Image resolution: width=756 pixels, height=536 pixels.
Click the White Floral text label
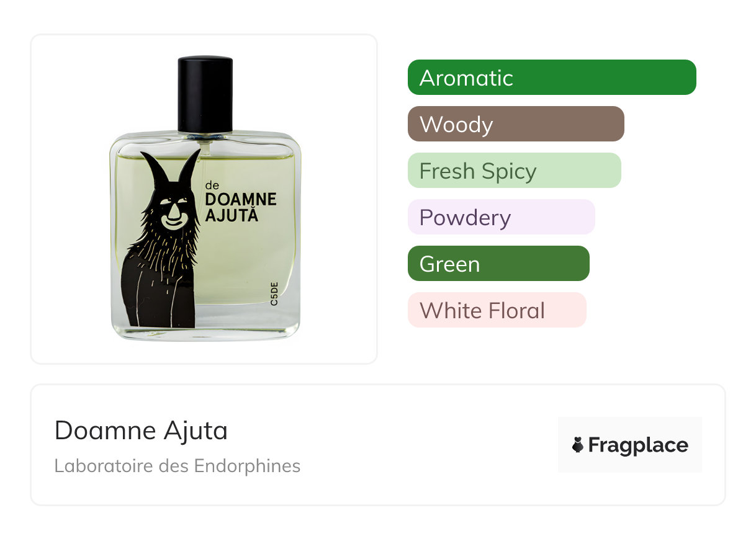[x=482, y=310]
